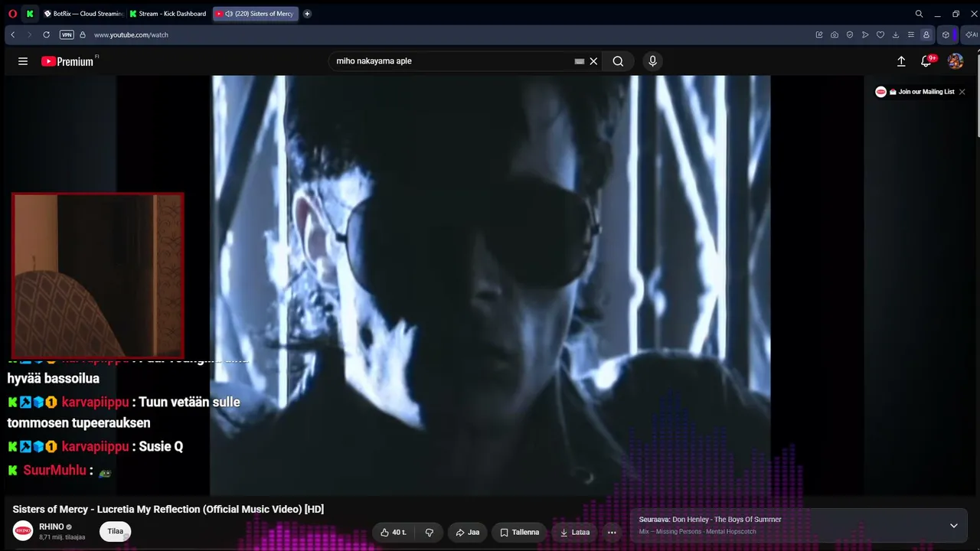
Task: Clear the YouTube search query
Action: pyautogui.click(x=593, y=61)
